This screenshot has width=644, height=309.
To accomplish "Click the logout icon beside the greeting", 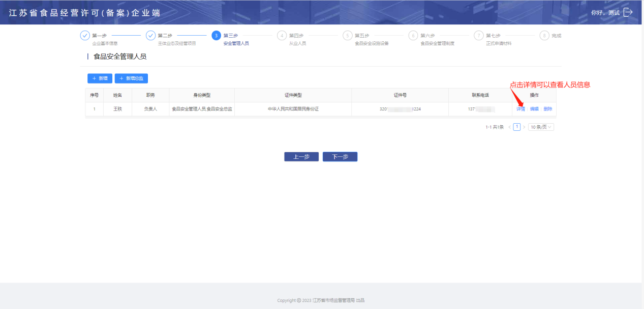I will tap(628, 12).
